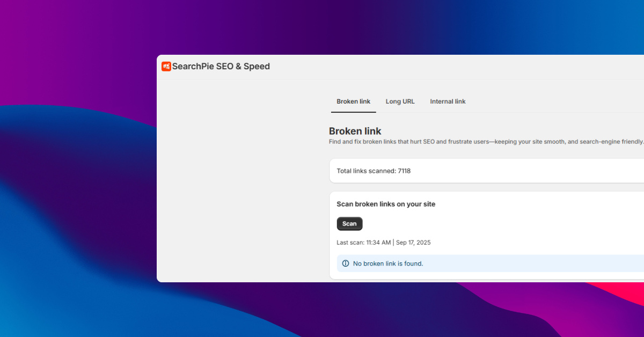Click the No broken link is found message
The height and width of the screenshot is (337, 644).
388,263
